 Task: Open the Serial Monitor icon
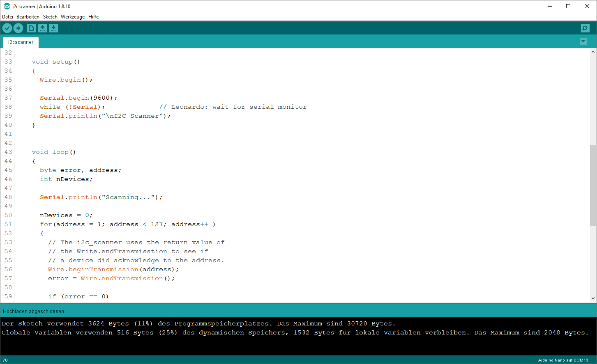[585, 28]
